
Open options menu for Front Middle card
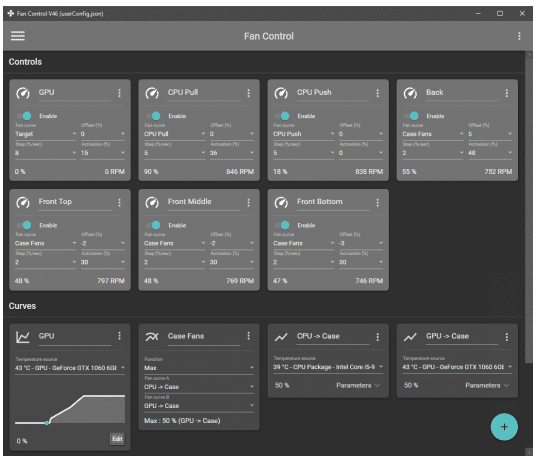pyautogui.click(x=249, y=203)
